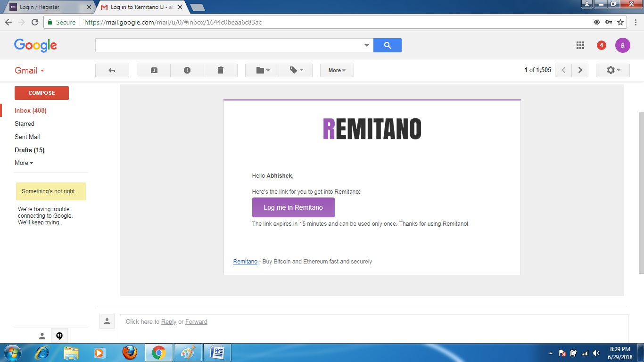Click the Remitano logo image
This screenshot has width=644, height=362.
point(372,129)
